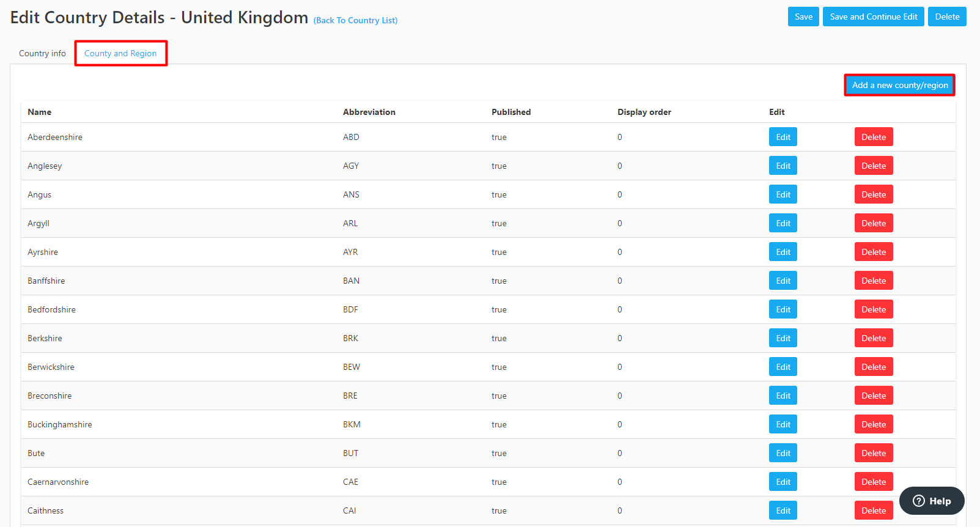Edit the Angus region
Image resolution: width=980 pixels, height=527 pixels.
(783, 194)
